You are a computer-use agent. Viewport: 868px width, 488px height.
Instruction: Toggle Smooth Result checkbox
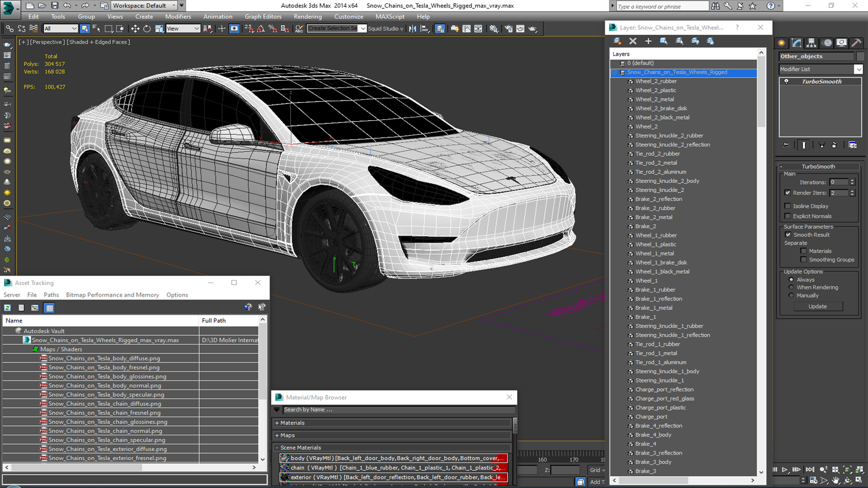coord(788,235)
